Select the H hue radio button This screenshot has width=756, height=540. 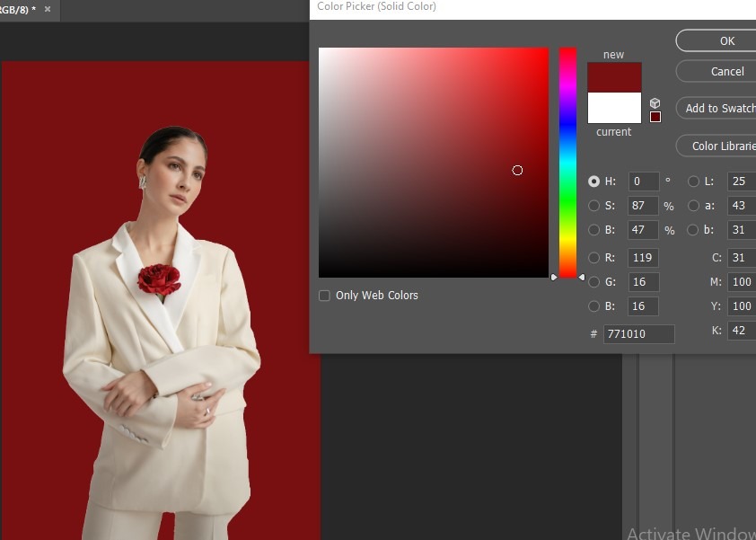coord(594,181)
